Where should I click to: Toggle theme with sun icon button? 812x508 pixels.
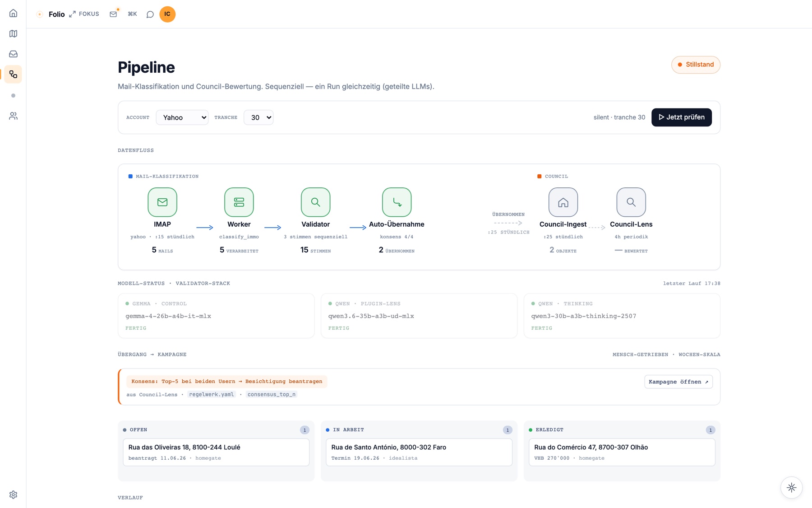[792, 488]
